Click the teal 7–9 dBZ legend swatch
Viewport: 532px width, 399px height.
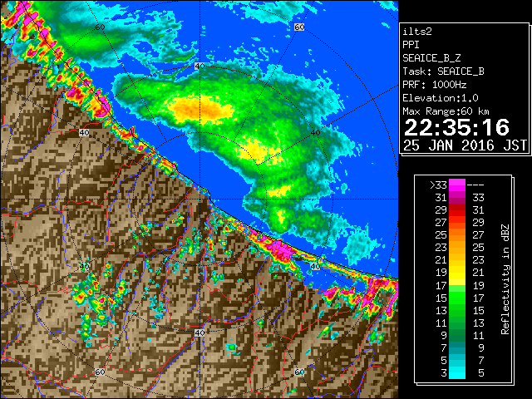click(457, 347)
